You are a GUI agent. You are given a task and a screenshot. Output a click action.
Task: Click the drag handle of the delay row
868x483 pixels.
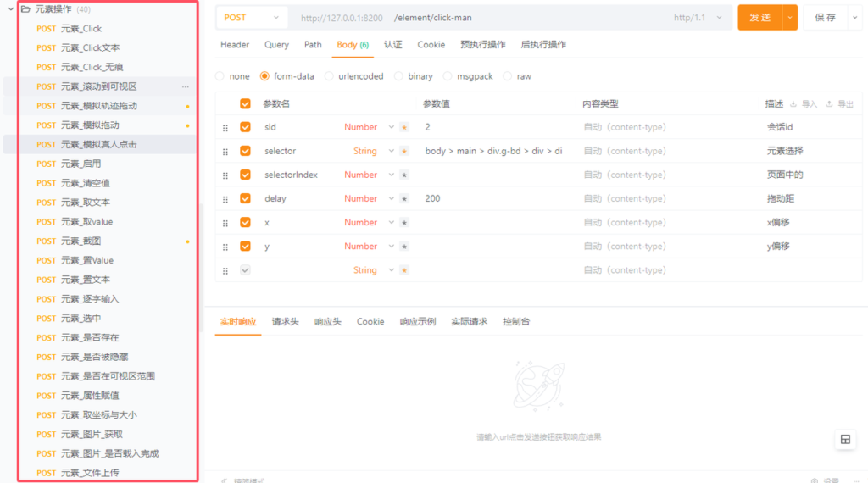225,199
